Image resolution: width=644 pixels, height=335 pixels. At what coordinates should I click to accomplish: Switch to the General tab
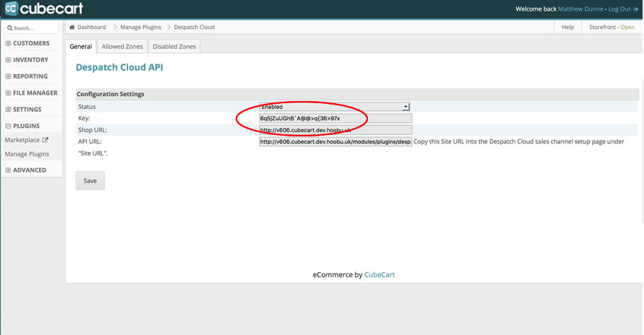click(81, 47)
